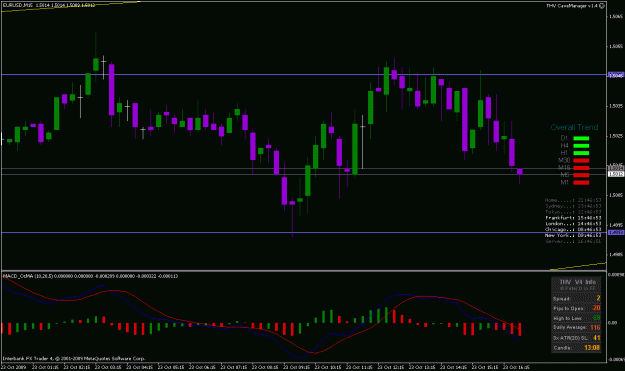Click the THV CaveManager v1.4 label
This screenshot has height=371, width=625.
[x=572, y=6]
